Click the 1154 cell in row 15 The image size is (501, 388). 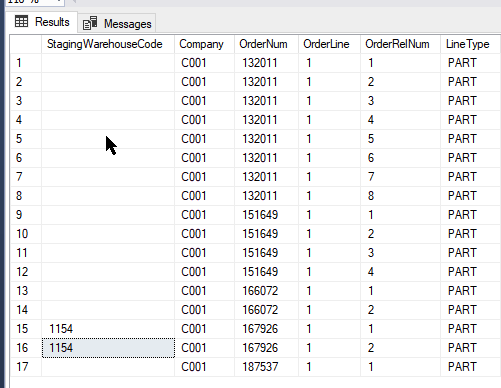pyautogui.click(x=108, y=329)
